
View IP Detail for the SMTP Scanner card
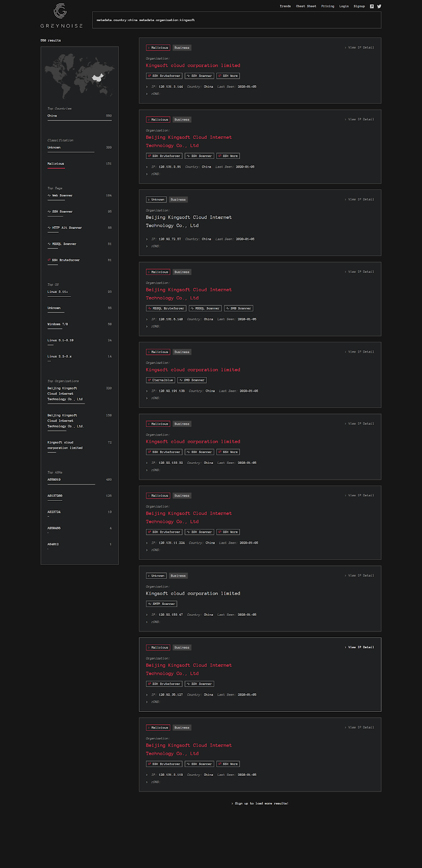coord(359,576)
